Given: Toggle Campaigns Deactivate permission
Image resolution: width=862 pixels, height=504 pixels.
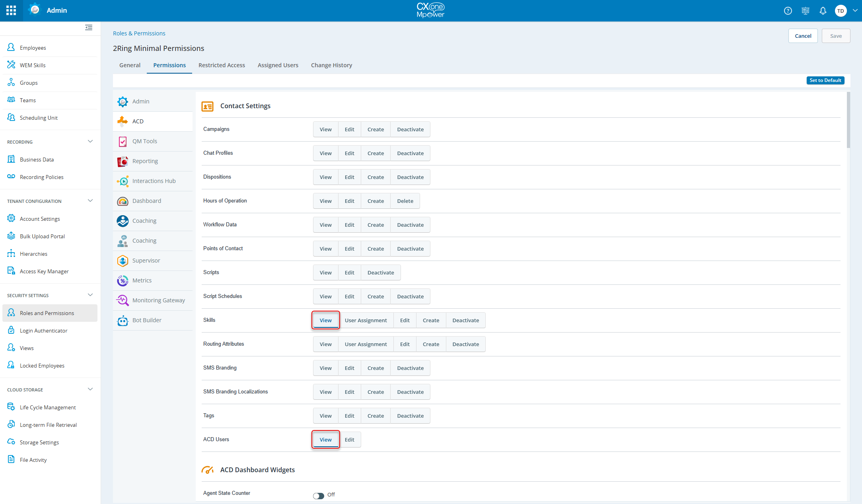Looking at the screenshot, I should pos(410,129).
